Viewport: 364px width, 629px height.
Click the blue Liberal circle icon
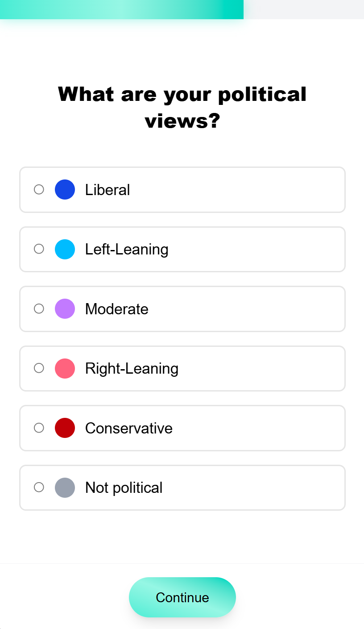click(65, 189)
